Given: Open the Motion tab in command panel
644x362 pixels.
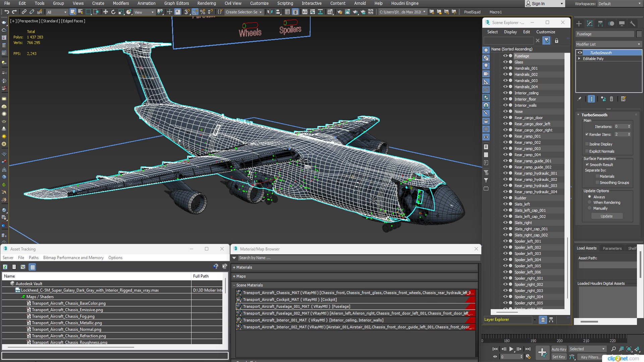Looking at the screenshot, I should (x=611, y=23).
